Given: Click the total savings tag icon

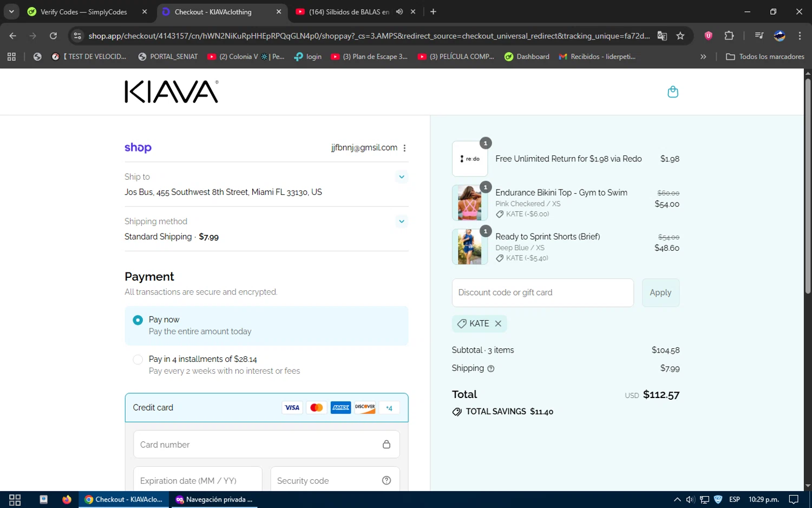Looking at the screenshot, I should pyautogui.click(x=457, y=412).
